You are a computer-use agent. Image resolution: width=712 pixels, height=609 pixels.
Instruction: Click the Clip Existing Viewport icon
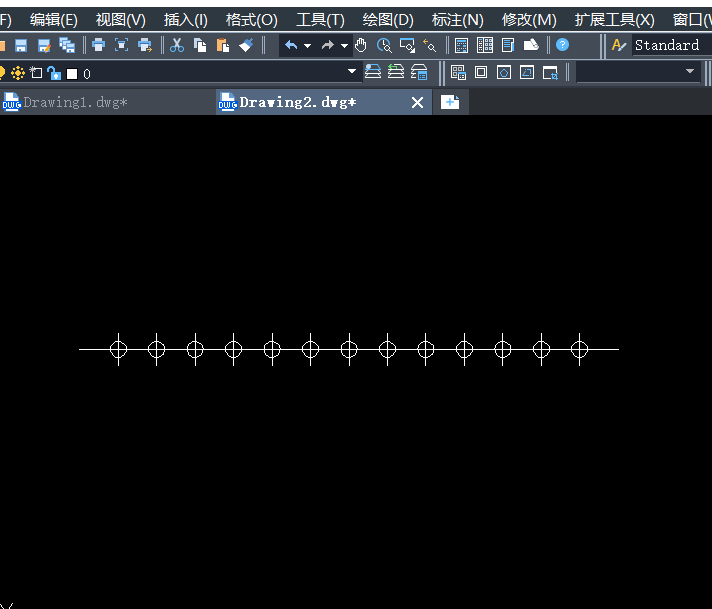(x=550, y=73)
